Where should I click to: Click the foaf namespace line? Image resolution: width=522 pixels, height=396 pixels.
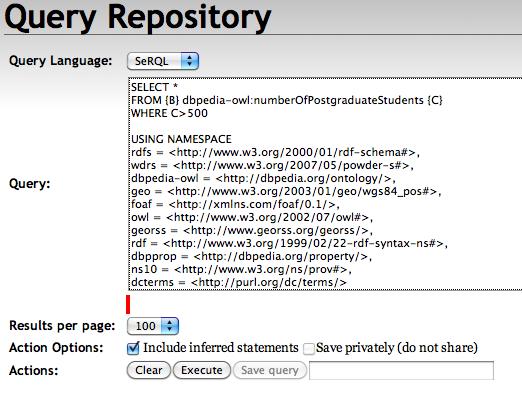tap(235, 204)
